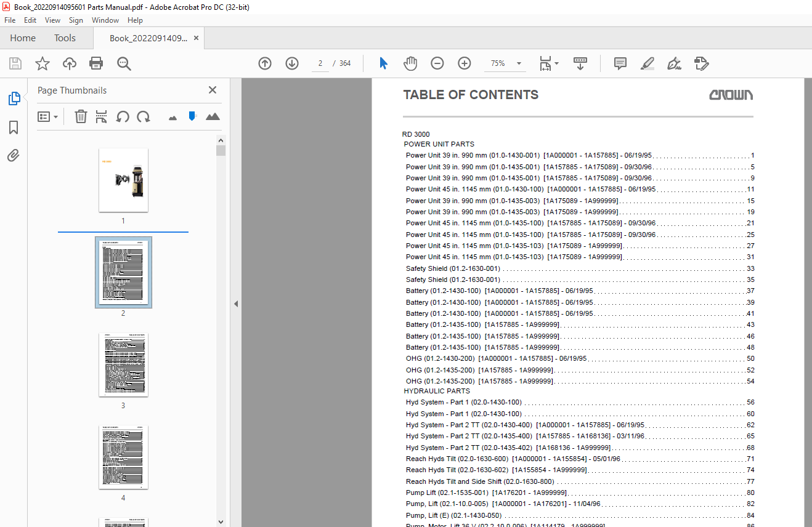Open the sign document pen icon
The width and height of the screenshot is (812, 527).
[x=674, y=63]
